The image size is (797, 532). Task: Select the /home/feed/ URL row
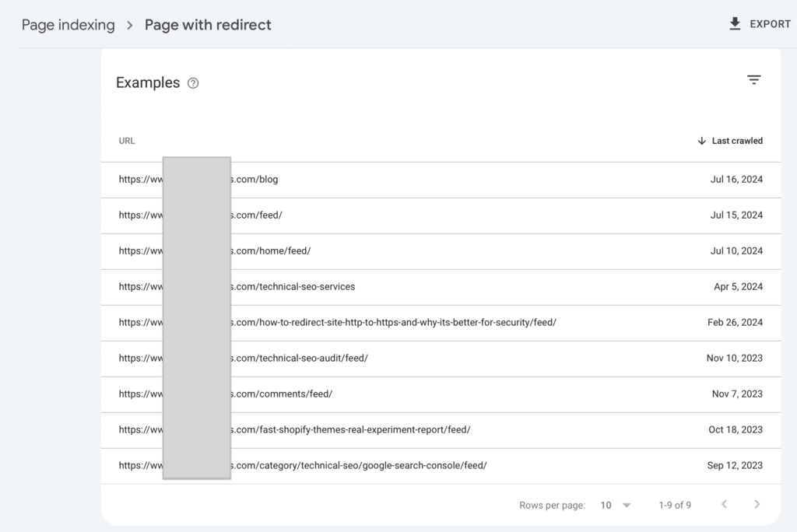pos(441,251)
